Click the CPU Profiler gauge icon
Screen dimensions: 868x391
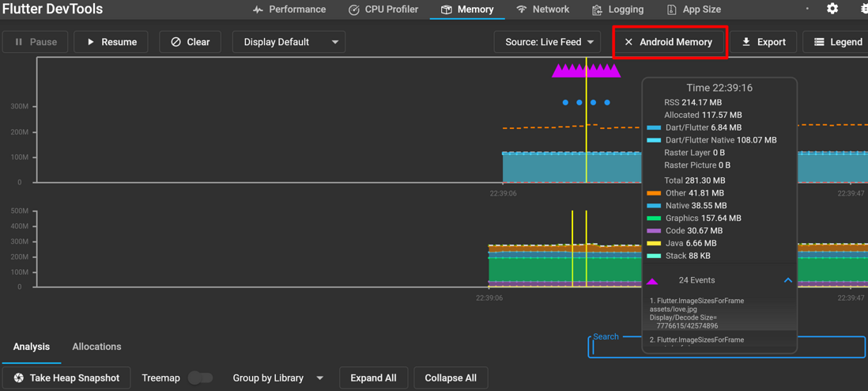tap(353, 9)
